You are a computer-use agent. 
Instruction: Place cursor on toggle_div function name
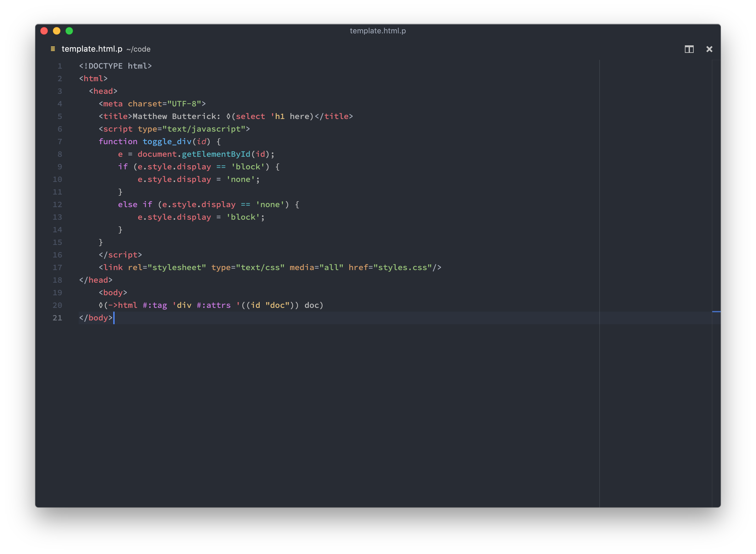167,142
